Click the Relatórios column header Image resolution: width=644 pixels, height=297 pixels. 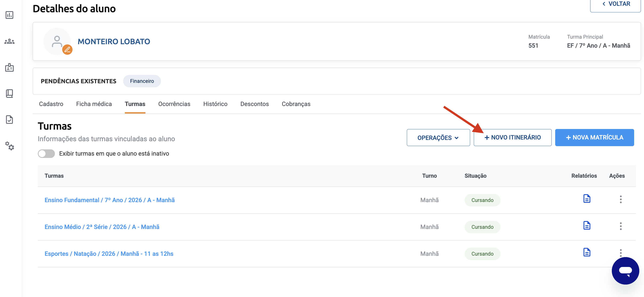tap(584, 176)
